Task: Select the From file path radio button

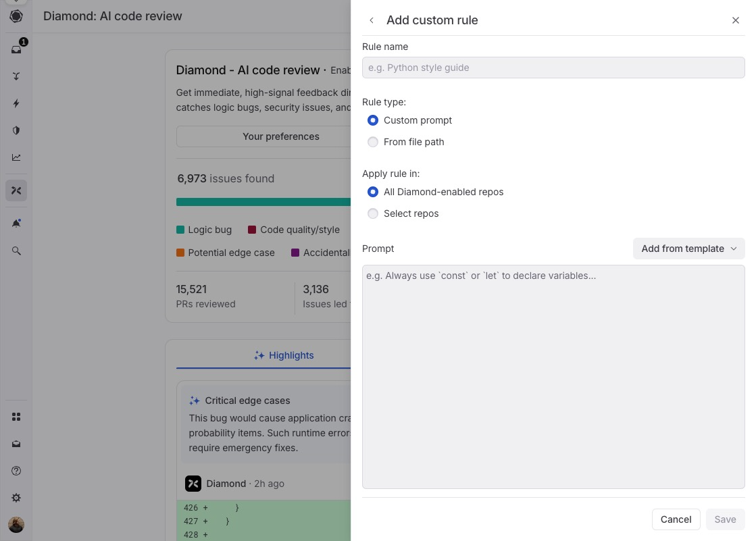Action: click(x=373, y=142)
